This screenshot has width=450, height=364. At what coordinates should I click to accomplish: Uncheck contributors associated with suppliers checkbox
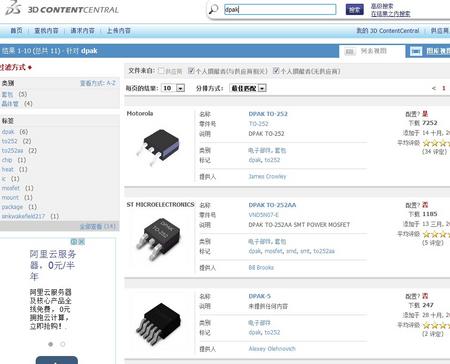[191, 71]
